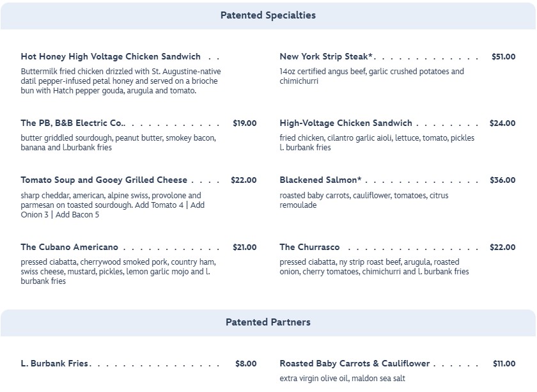Click the Patented Specialties section header
537x392 pixels.
[x=268, y=15]
